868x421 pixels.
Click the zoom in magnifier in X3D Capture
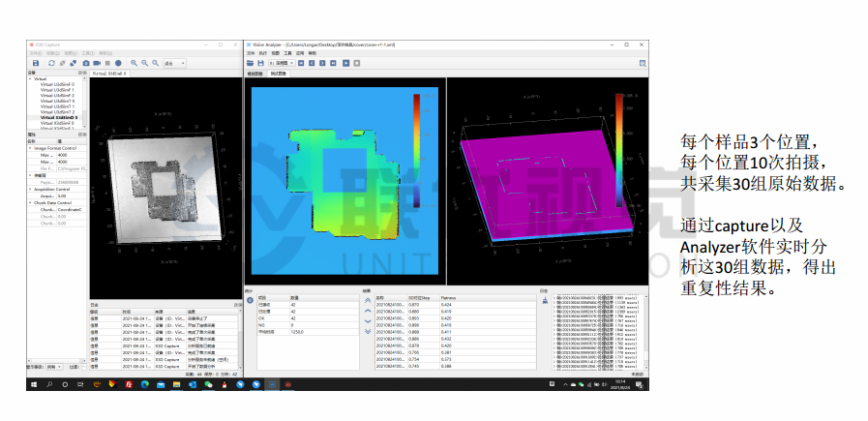click(x=134, y=63)
